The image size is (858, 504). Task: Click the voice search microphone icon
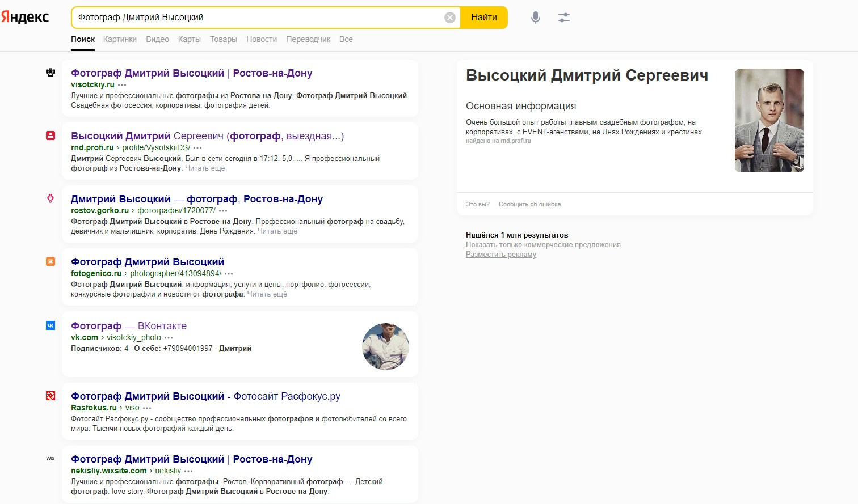[x=535, y=18]
